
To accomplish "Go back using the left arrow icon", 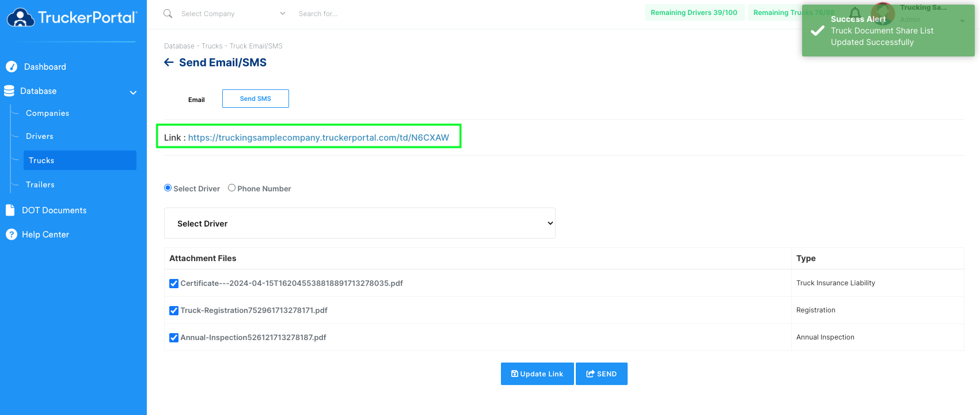I will 169,62.
